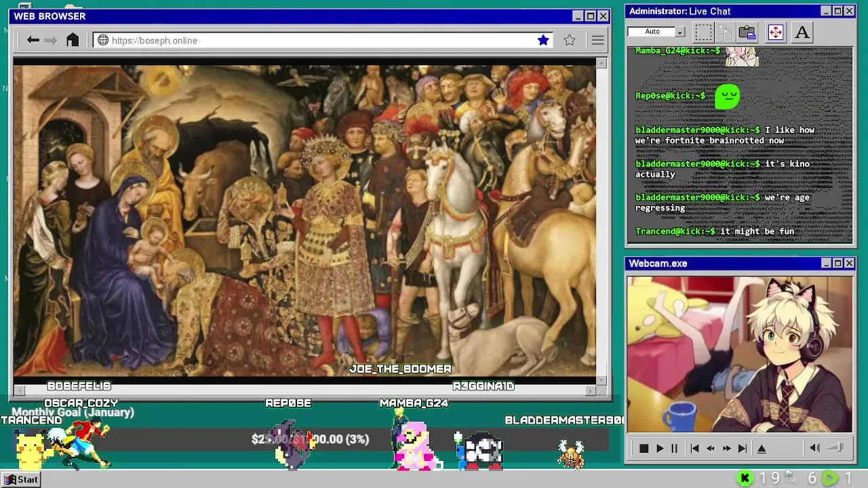Click Trancend message 'it might be fun'
The width and height of the screenshot is (868, 488).
757,231
